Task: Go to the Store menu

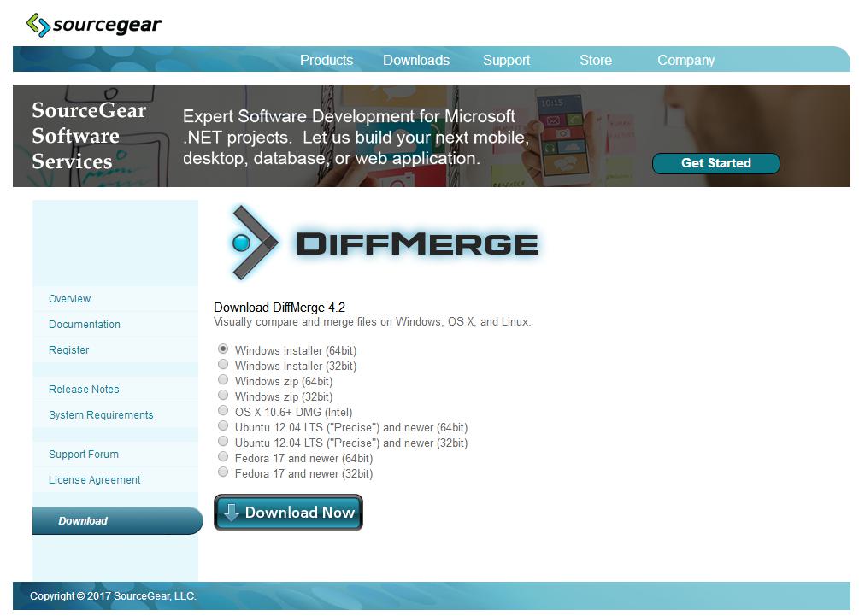Action: coord(596,60)
